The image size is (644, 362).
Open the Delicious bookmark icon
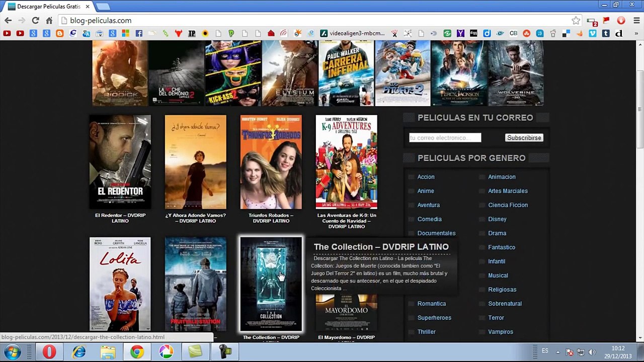click(x=566, y=33)
